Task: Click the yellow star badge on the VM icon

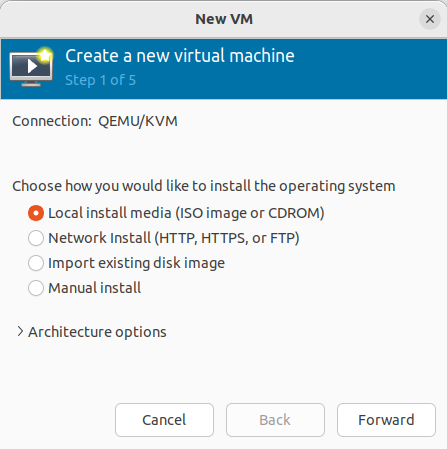Action: click(x=45, y=55)
